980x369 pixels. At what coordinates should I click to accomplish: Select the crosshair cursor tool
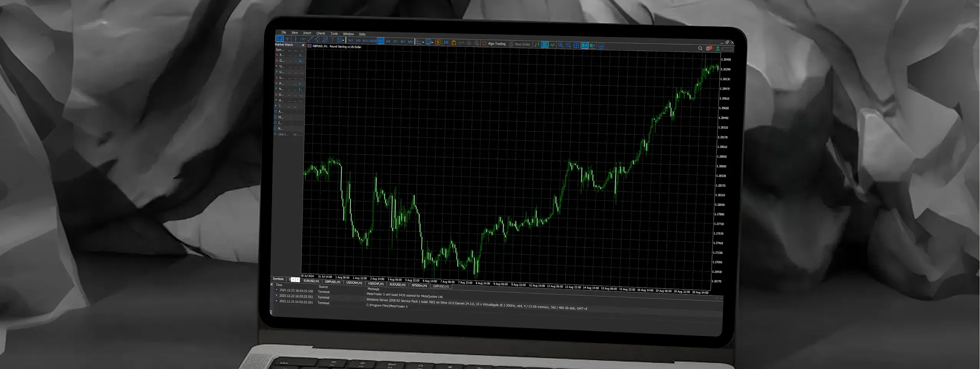[287, 39]
